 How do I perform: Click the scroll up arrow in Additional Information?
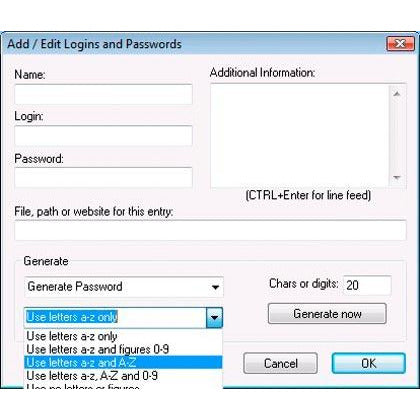[x=397, y=94]
